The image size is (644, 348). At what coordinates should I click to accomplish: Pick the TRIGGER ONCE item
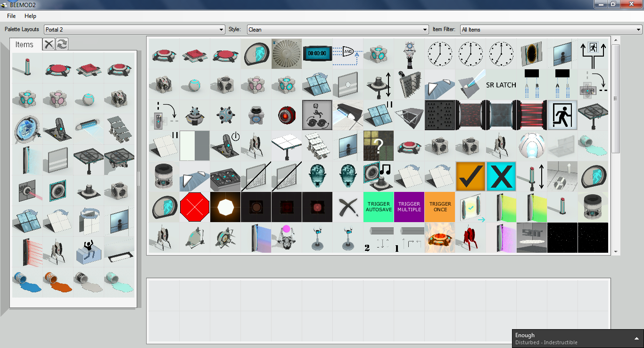[x=440, y=207]
